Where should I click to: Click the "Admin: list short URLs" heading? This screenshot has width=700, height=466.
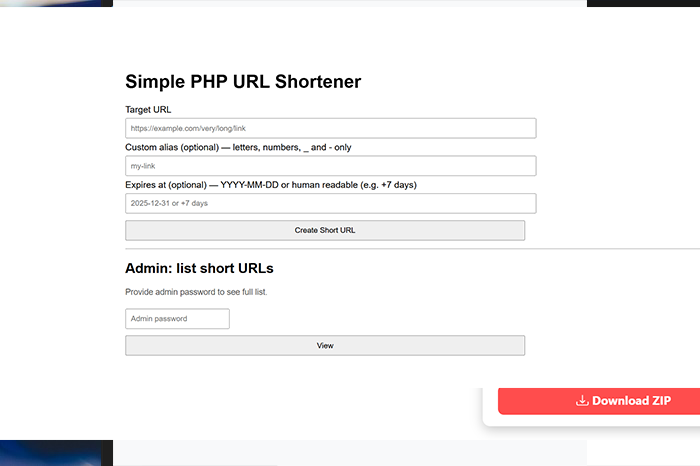[199, 269]
